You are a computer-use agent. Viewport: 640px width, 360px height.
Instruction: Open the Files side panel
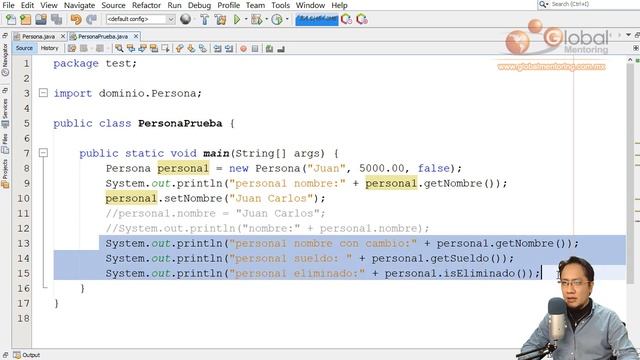(x=5, y=143)
